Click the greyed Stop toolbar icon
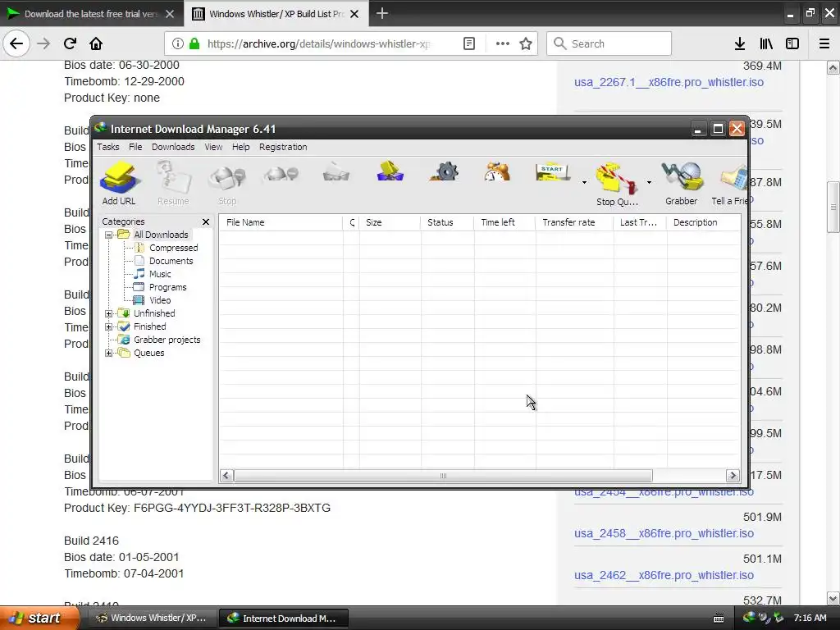The image size is (840, 630). [227, 183]
